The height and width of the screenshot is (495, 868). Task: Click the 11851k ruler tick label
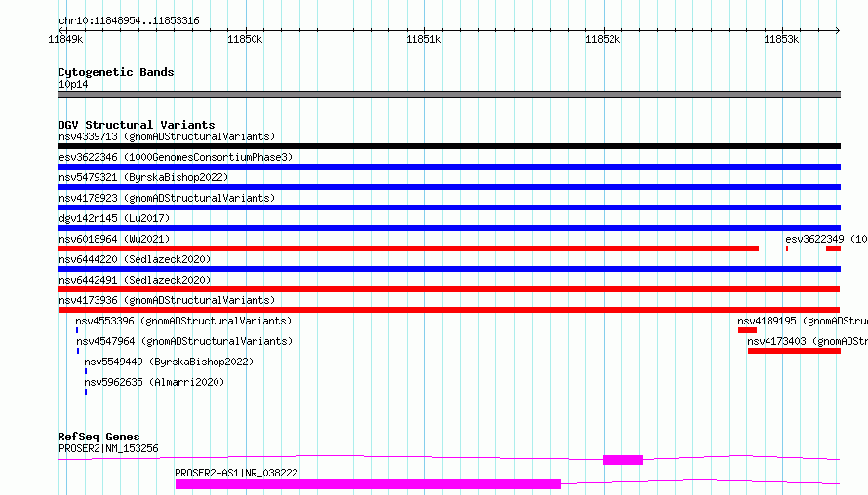coord(423,39)
